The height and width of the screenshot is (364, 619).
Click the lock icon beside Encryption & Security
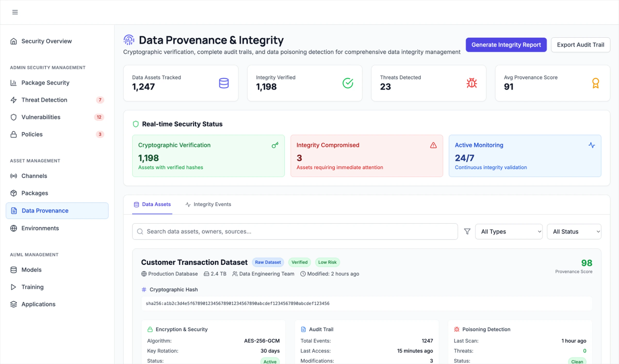pos(150,329)
